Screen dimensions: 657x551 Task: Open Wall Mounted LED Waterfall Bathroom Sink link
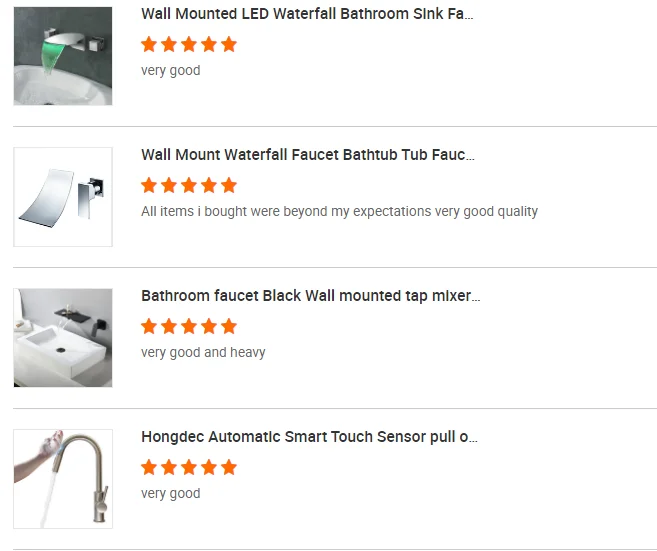(x=307, y=14)
